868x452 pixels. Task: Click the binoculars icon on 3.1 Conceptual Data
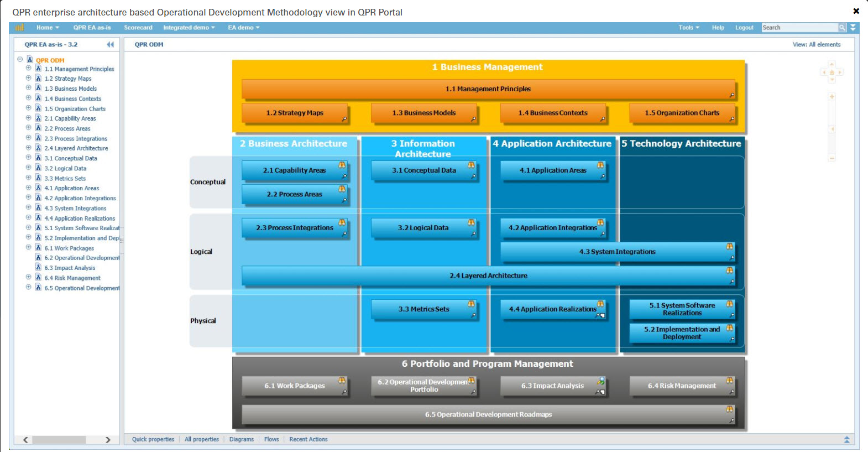[471, 165]
